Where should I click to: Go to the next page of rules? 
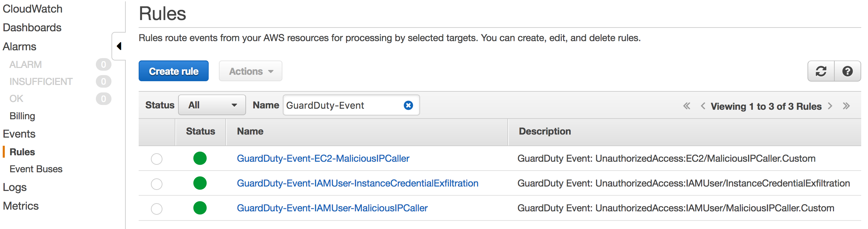click(x=830, y=106)
